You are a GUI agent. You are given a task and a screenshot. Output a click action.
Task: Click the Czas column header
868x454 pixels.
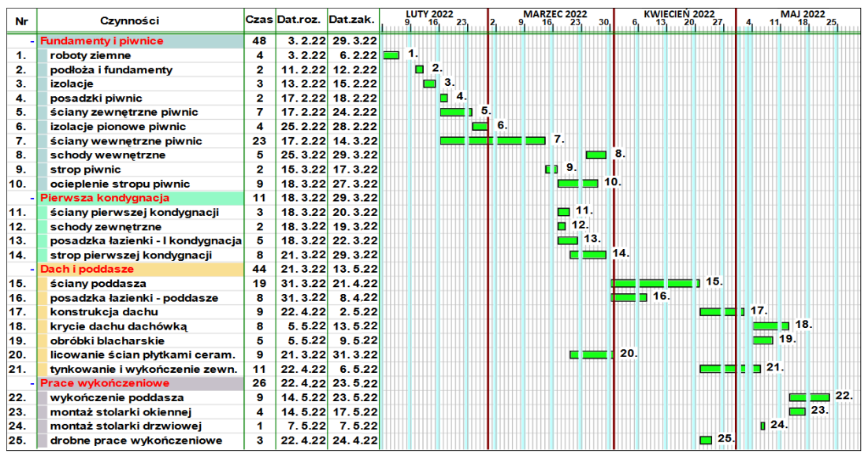(259, 20)
